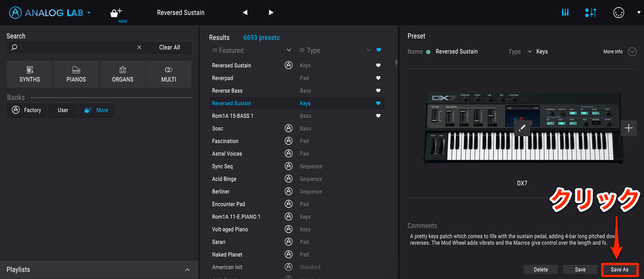Viewport: 644px width, 279px height.
Task: Go to the next preset arrow
Action: (x=271, y=12)
